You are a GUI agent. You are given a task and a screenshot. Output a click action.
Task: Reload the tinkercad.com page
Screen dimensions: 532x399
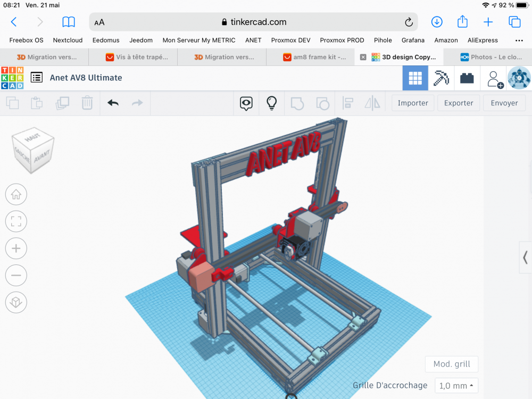[x=409, y=22]
